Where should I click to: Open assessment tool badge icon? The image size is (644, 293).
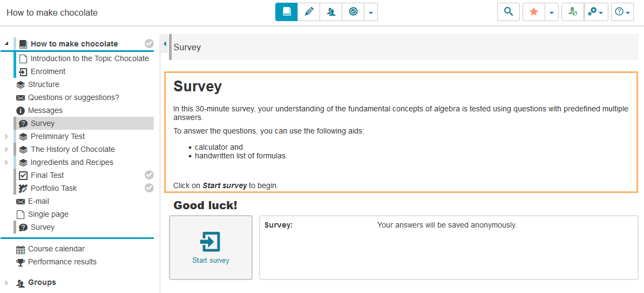click(353, 12)
